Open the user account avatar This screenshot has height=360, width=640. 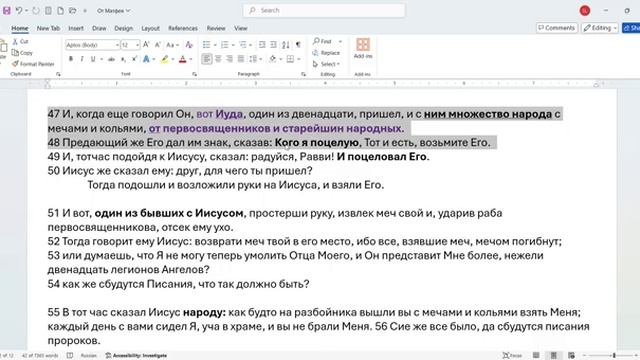point(585,11)
